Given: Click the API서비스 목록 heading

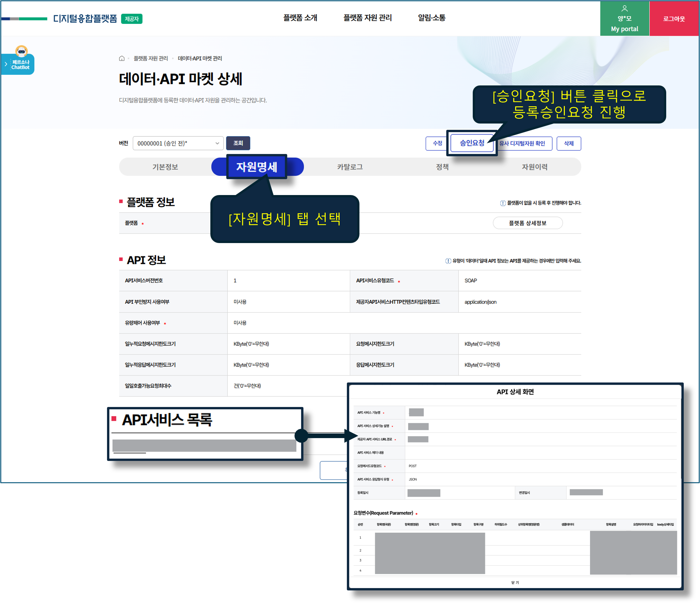Looking at the screenshot, I should pos(167,420).
